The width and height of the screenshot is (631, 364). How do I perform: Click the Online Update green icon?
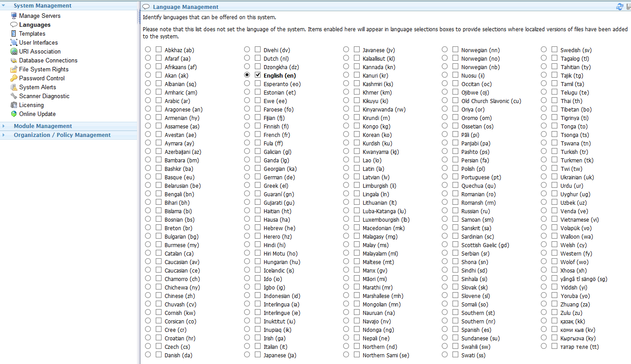pos(14,114)
